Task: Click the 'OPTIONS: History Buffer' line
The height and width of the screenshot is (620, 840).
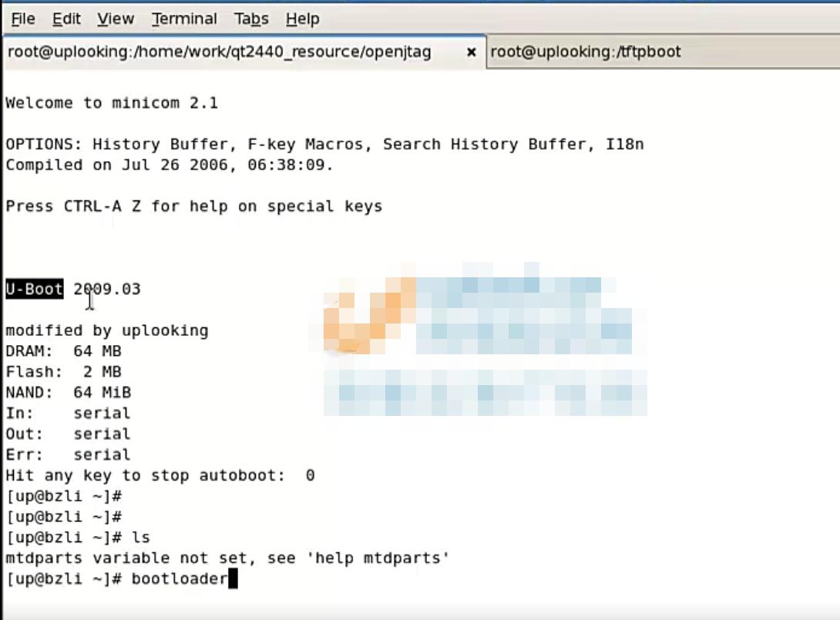Action: tap(324, 144)
